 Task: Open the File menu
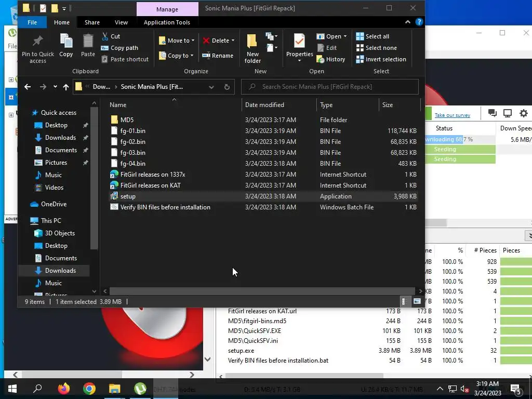32,22
